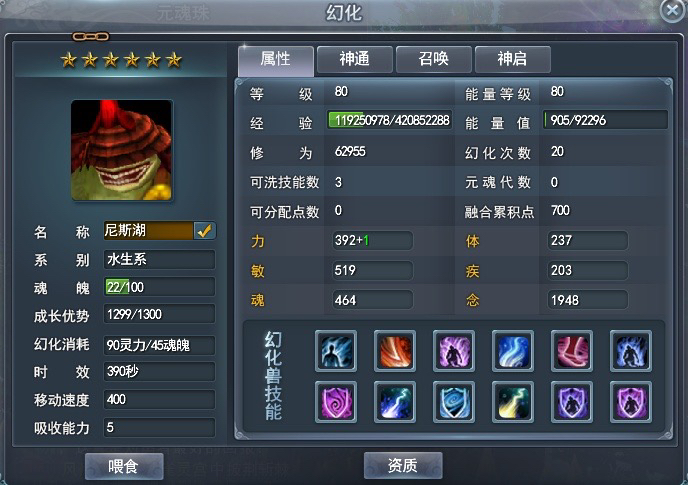Select the blue swirl shield skill icon
688x485 pixels.
pyautogui.click(x=454, y=402)
